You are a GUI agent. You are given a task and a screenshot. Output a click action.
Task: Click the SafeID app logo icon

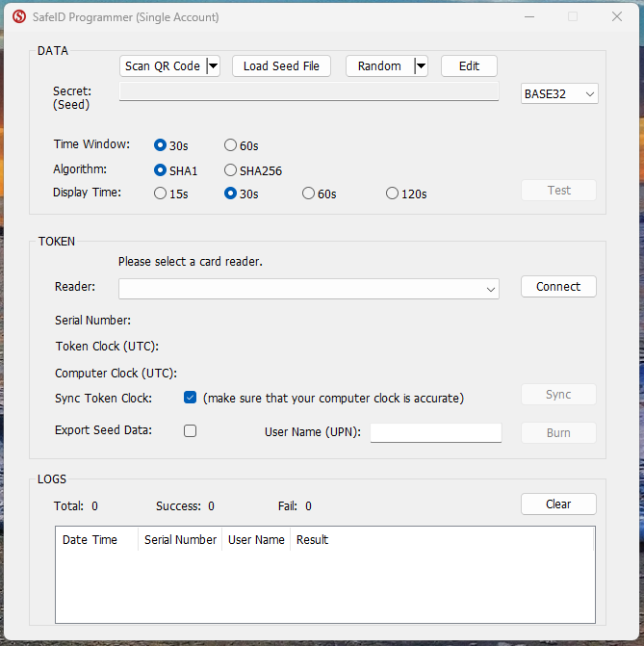click(x=19, y=17)
